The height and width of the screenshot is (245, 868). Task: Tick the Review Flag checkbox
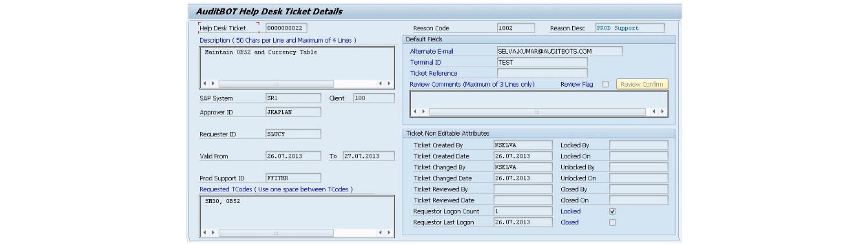605,84
